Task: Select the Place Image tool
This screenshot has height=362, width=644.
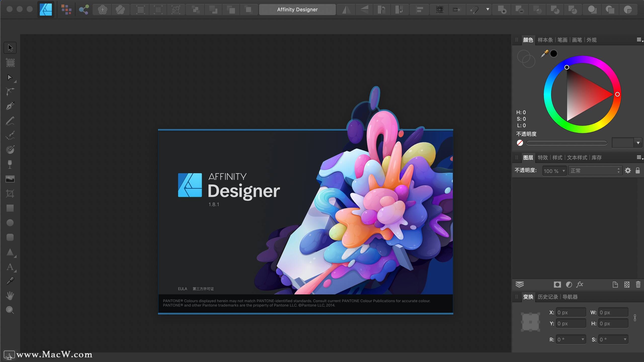Action: (10, 179)
